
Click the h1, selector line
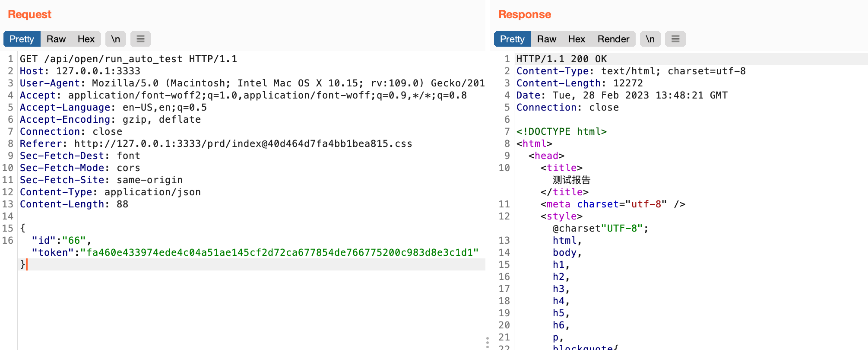[x=561, y=264]
